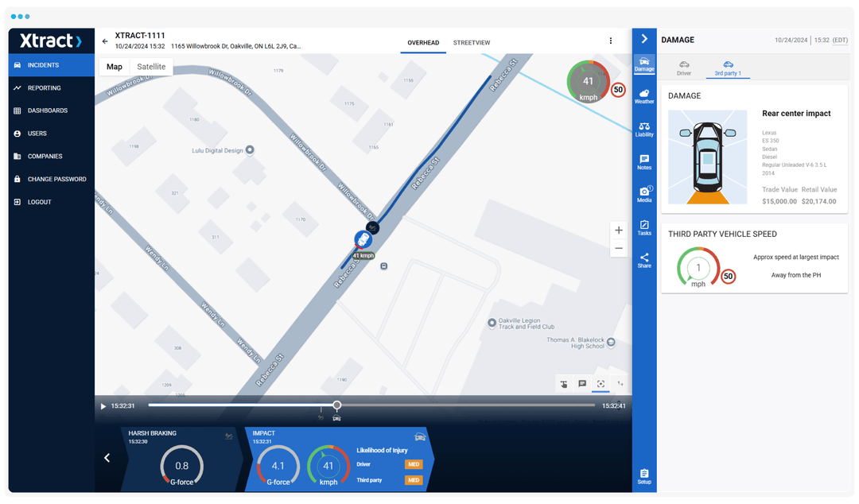The height and width of the screenshot is (504, 859).
Task: Log out using the Logout item
Action: [x=52, y=202]
